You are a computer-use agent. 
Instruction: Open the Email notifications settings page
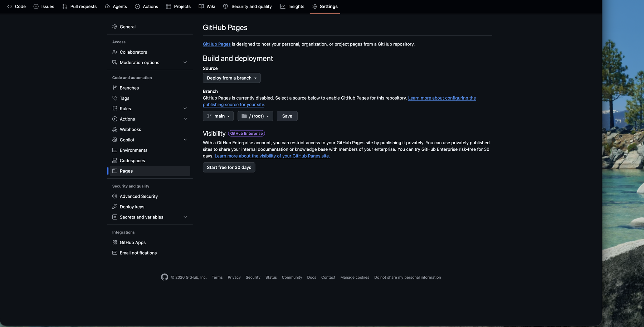point(150,253)
